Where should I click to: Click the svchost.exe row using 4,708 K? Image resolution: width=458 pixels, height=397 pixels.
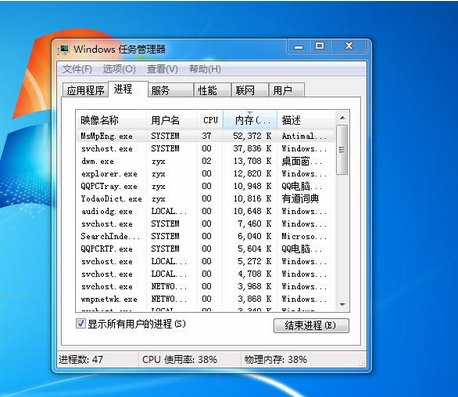coord(205,274)
